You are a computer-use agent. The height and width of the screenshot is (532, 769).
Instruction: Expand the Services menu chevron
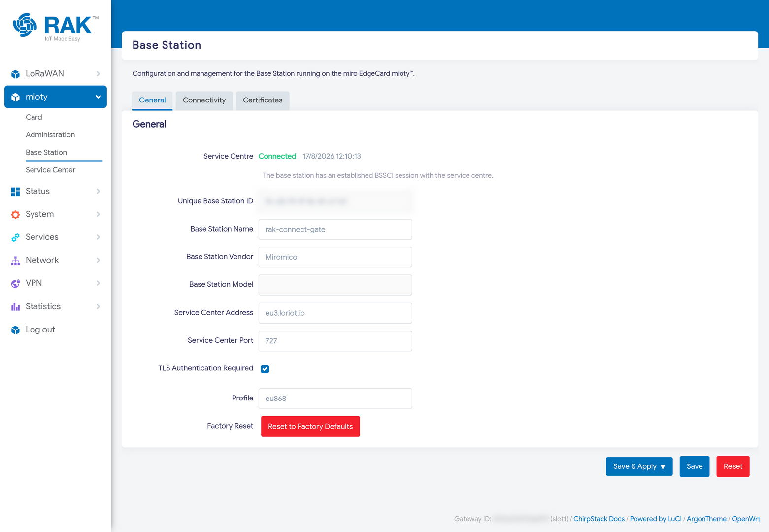(98, 237)
